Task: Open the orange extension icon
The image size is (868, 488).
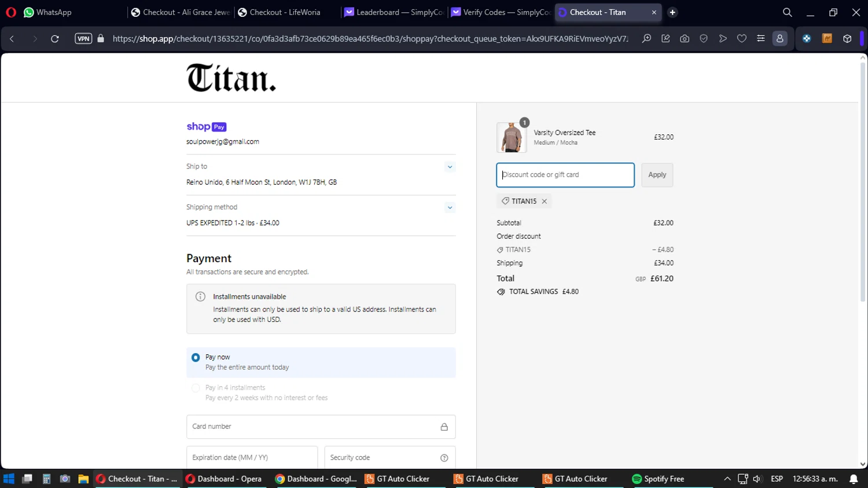Action: pyautogui.click(x=827, y=39)
